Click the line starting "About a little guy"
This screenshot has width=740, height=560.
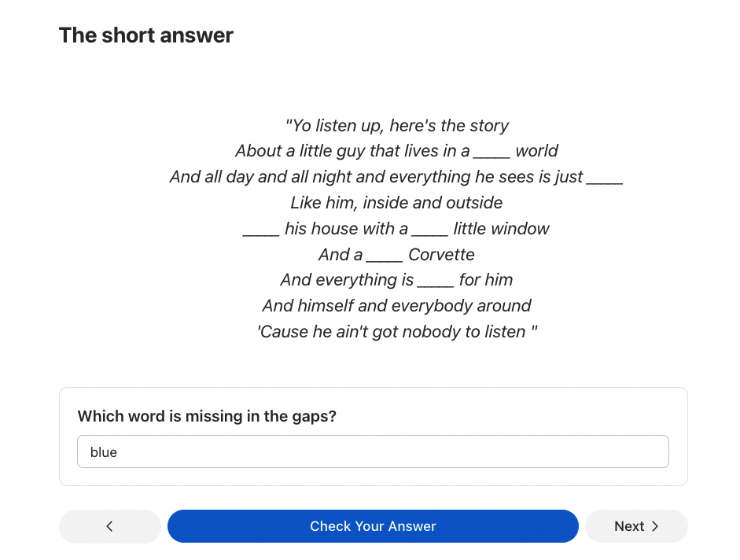396,151
